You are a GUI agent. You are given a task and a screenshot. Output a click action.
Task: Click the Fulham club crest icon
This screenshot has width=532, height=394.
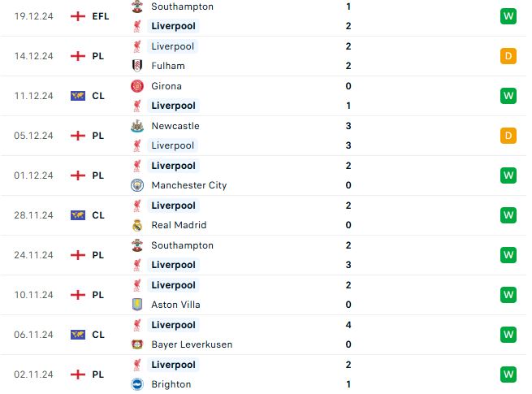coord(137,66)
